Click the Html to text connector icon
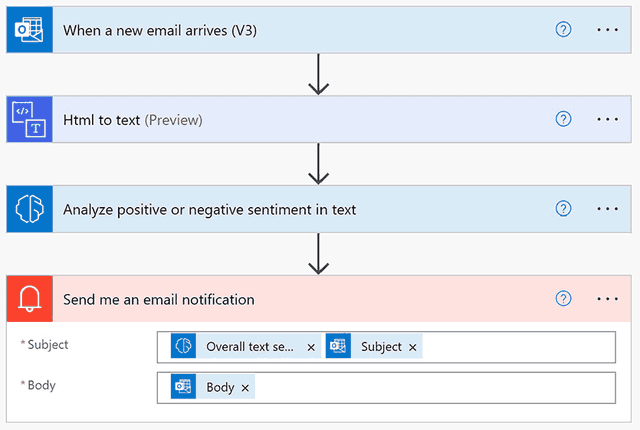 [x=28, y=119]
